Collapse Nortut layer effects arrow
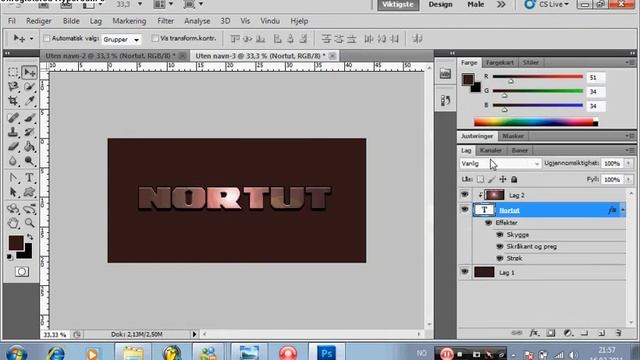This screenshot has height=360, width=640. tap(622, 210)
